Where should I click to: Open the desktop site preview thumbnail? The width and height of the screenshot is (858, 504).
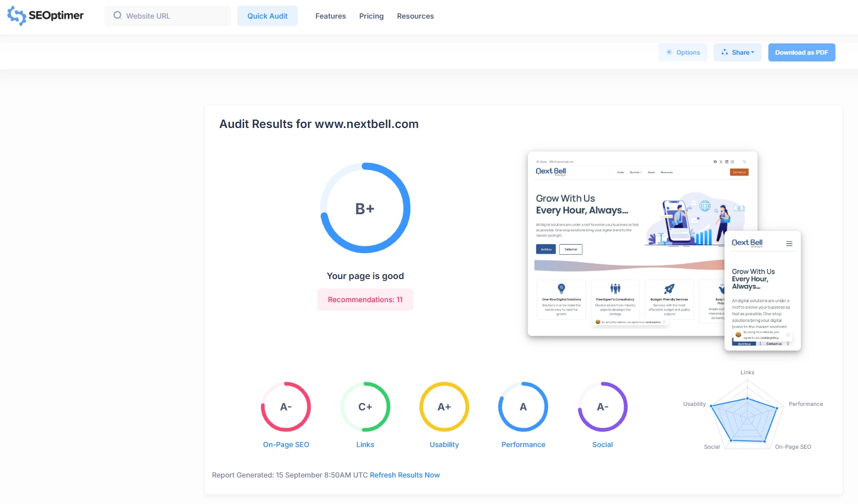[626, 242]
